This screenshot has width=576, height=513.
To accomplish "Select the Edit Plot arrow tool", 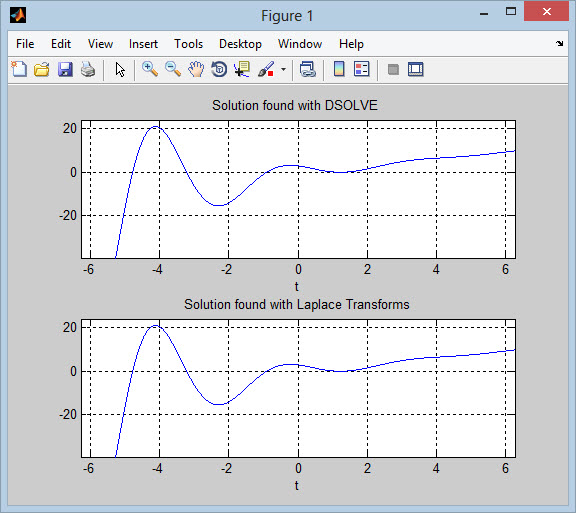I will 120,69.
